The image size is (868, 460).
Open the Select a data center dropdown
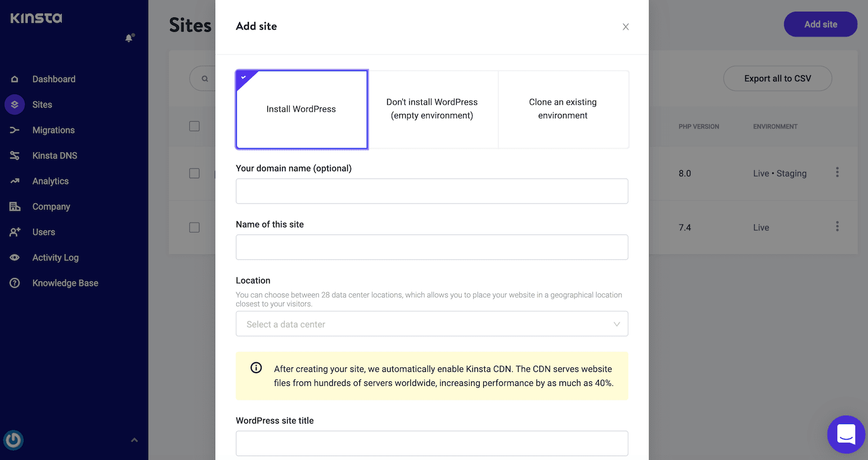[x=432, y=324]
